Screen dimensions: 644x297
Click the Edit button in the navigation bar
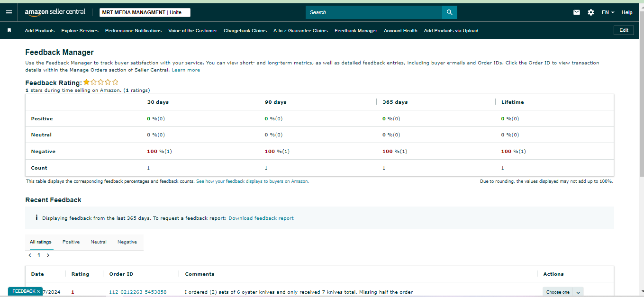coord(624,30)
